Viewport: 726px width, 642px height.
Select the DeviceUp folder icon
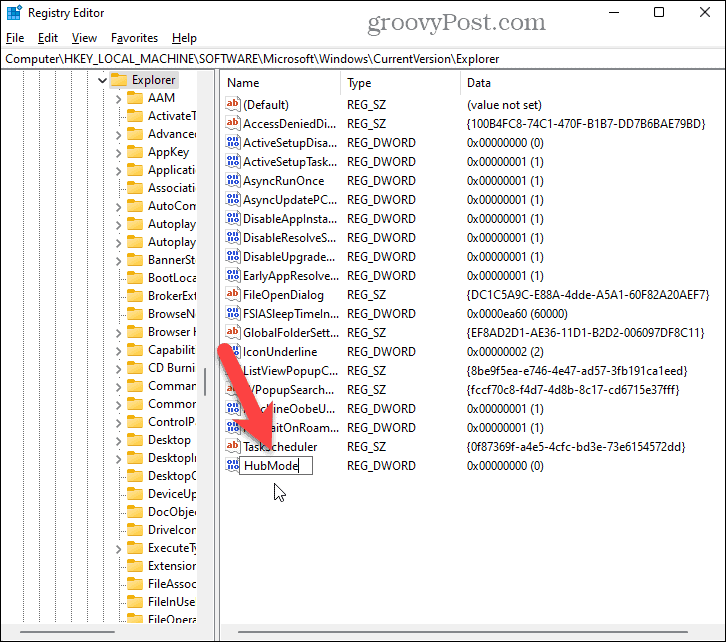135,494
